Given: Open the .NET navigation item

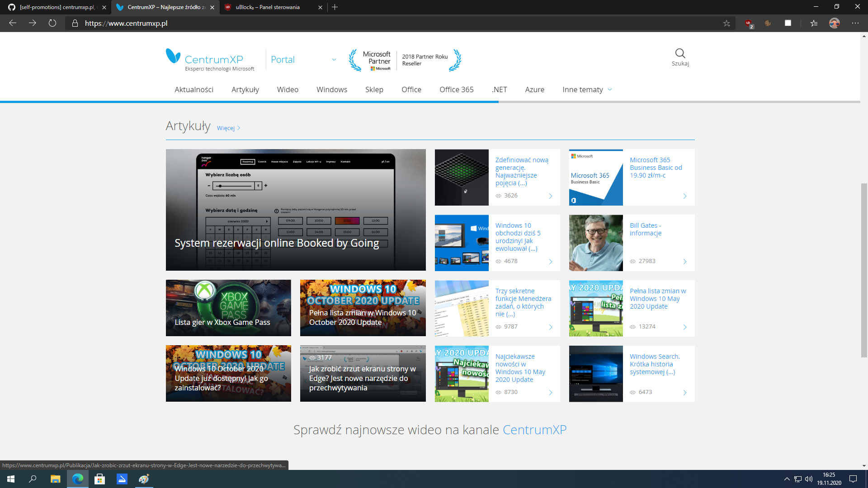Looking at the screenshot, I should [500, 89].
